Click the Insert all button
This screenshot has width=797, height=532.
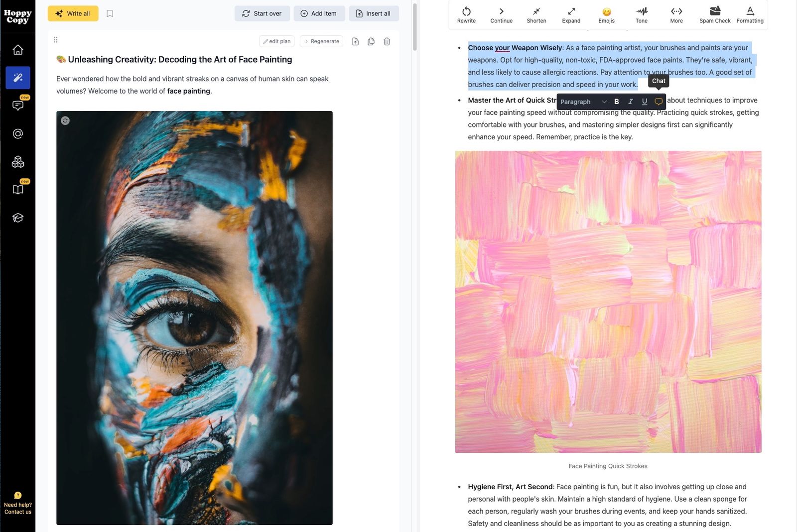[374, 13]
